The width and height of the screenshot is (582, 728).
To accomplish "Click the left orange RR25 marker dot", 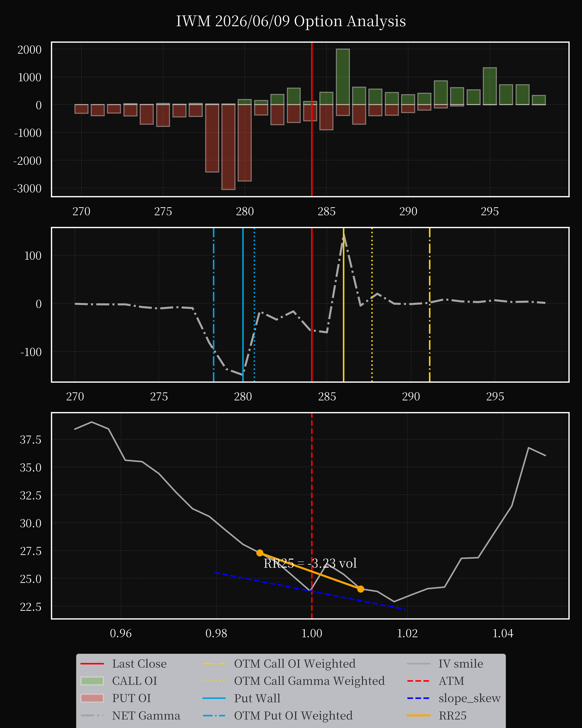I will (260, 553).
